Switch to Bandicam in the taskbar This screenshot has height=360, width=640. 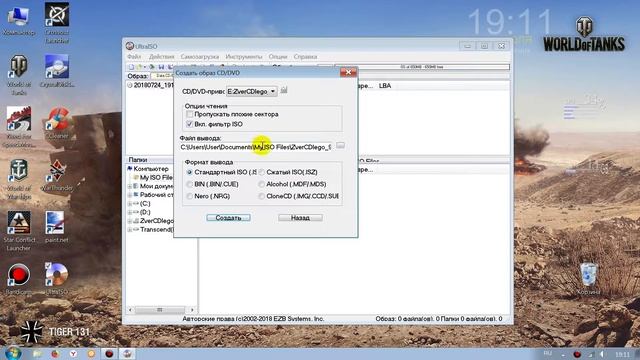(x=109, y=353)
